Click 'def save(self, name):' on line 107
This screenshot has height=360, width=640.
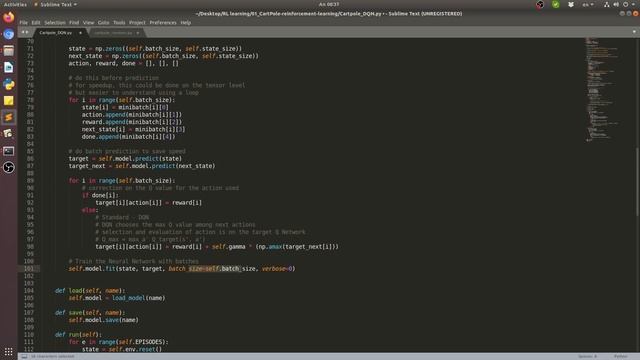point(90,313)
